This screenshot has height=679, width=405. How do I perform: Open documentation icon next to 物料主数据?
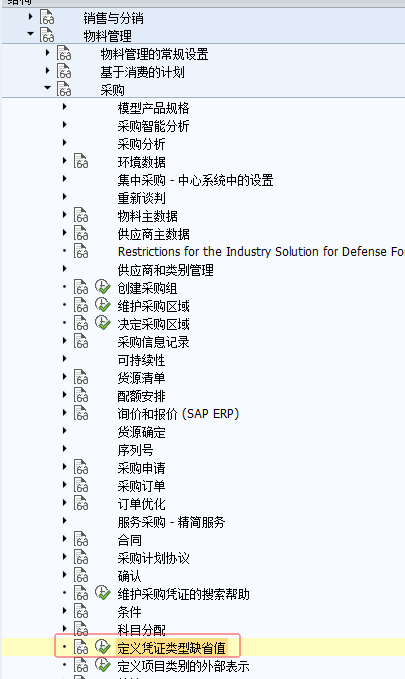tap(81, 215)
